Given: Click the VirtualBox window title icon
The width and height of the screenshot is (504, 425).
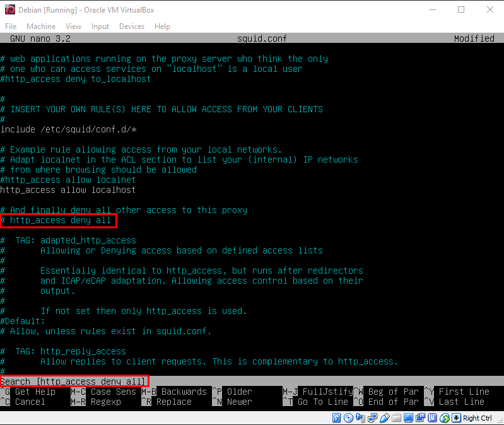Looking at the screenshot, I should (x=10, y=9).
